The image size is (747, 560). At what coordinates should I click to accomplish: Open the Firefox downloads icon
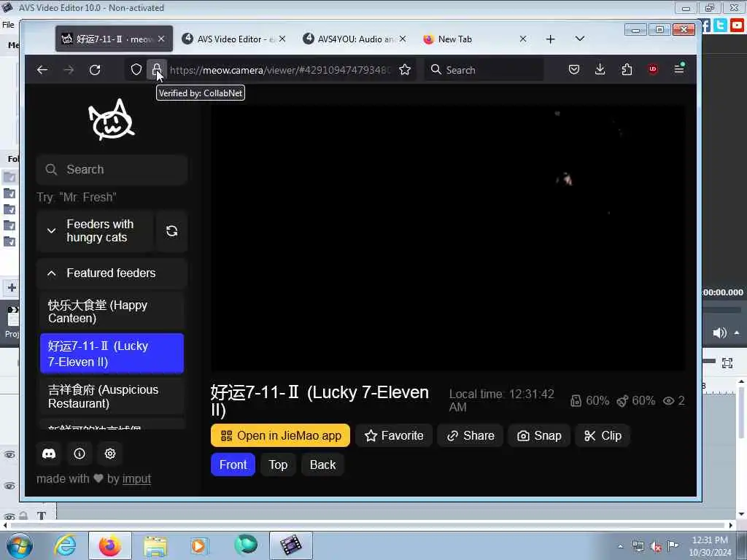pyautogui.click(x=600, y=69)
